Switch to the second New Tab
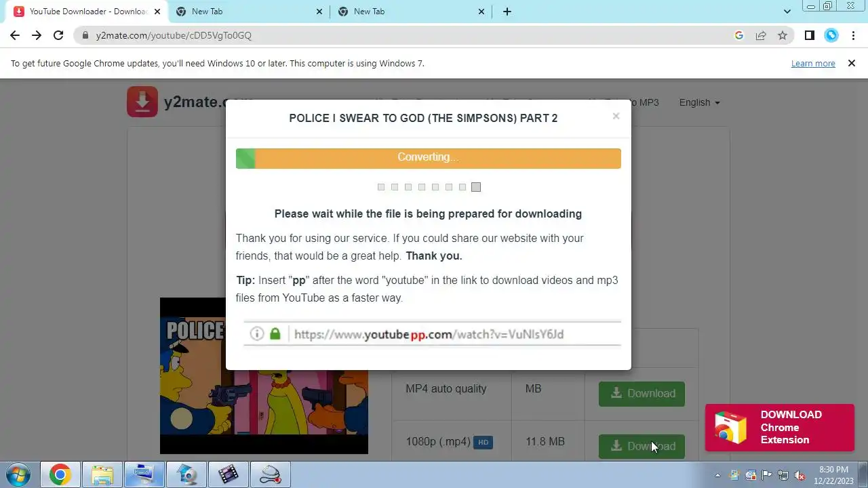The image size is (868, 488). tap(248, 12)
